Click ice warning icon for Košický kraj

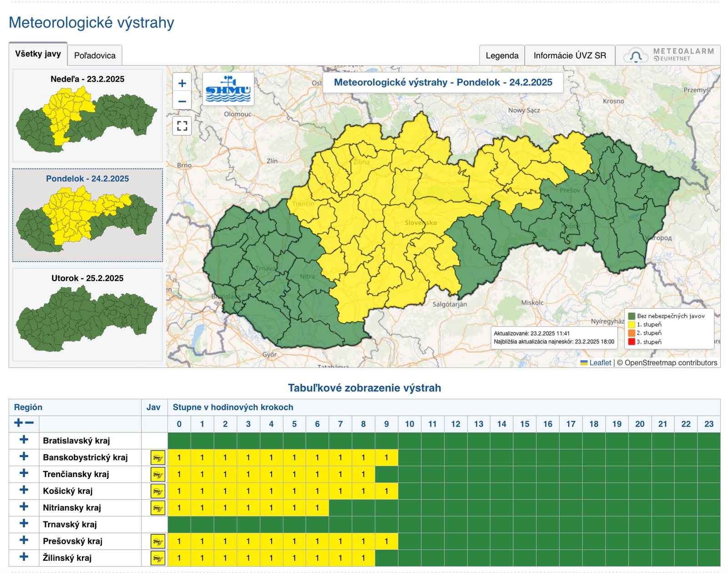157,491
